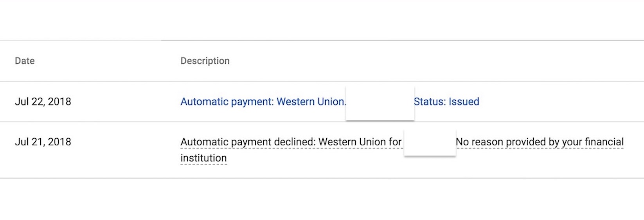Select the Jul 22, 2018 date cell
Viewport: 644px width, 220px height.
point(43,102)
